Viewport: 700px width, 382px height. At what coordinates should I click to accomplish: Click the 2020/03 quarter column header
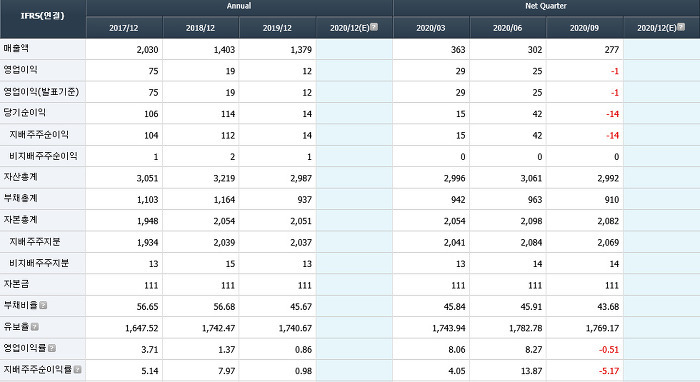click(x=431, y=28)
